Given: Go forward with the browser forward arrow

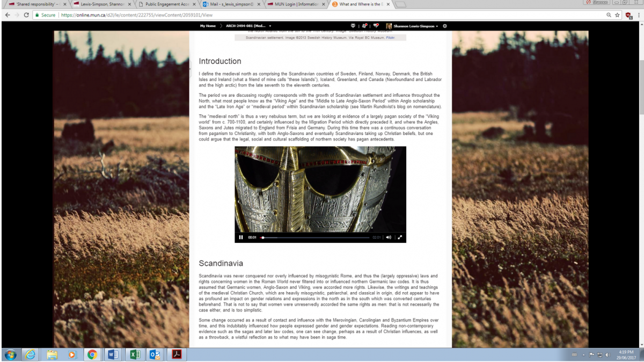Looking at the screenshot, I should 17,15.
